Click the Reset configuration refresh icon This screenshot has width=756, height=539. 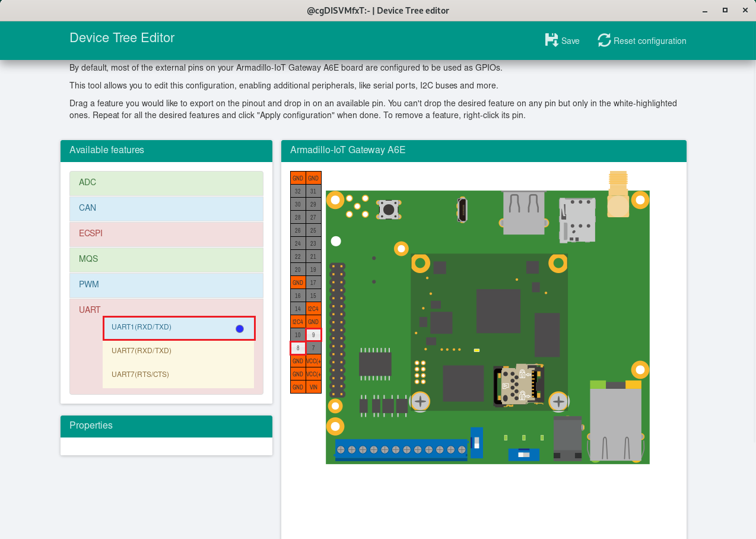click(x=604, y=40)
